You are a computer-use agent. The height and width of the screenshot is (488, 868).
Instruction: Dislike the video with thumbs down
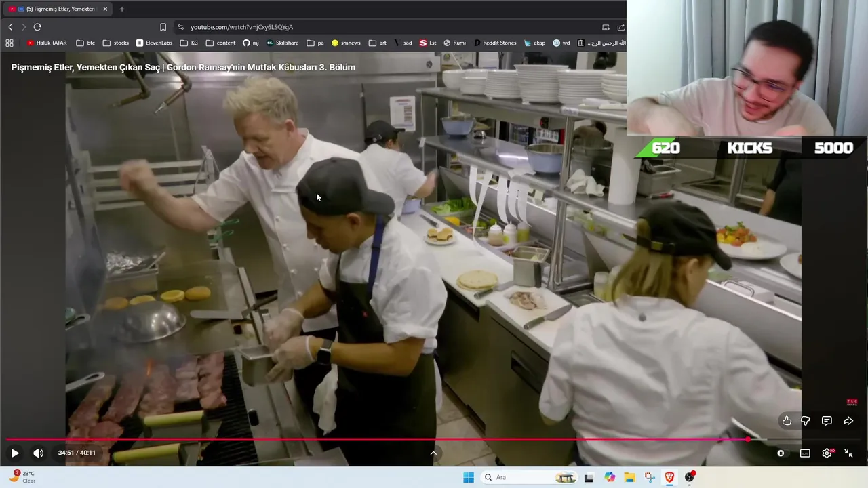[x=806, y=421]
